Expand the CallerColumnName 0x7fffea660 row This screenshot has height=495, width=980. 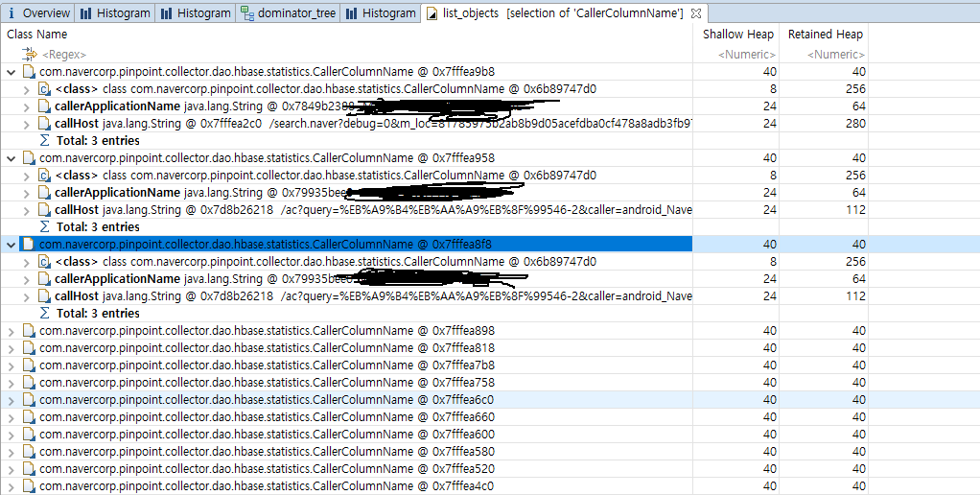point(11,417)
